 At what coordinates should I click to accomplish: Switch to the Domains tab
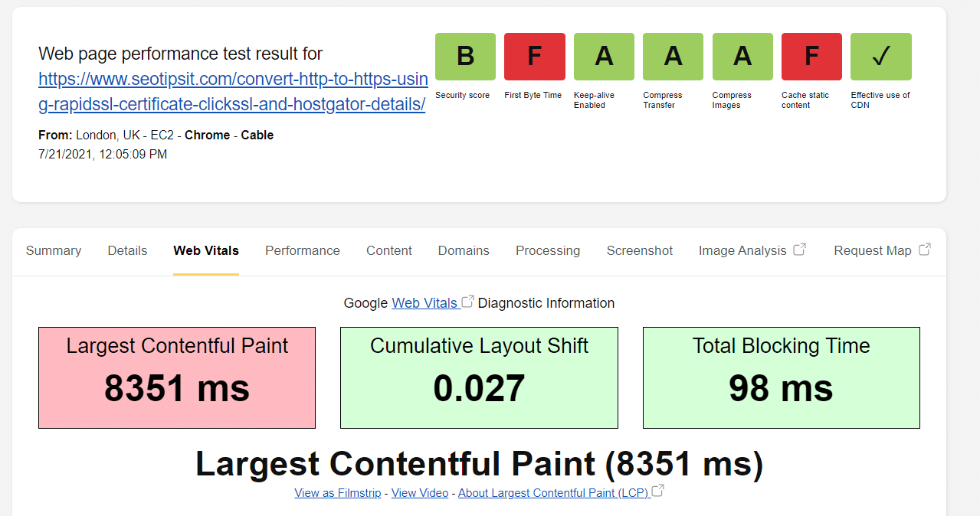tap(463, 250)
